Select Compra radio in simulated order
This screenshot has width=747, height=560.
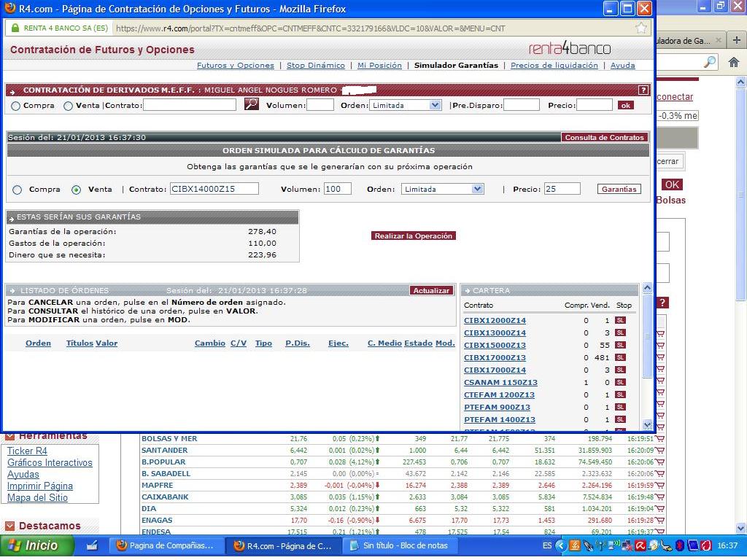tap(18, 190)
